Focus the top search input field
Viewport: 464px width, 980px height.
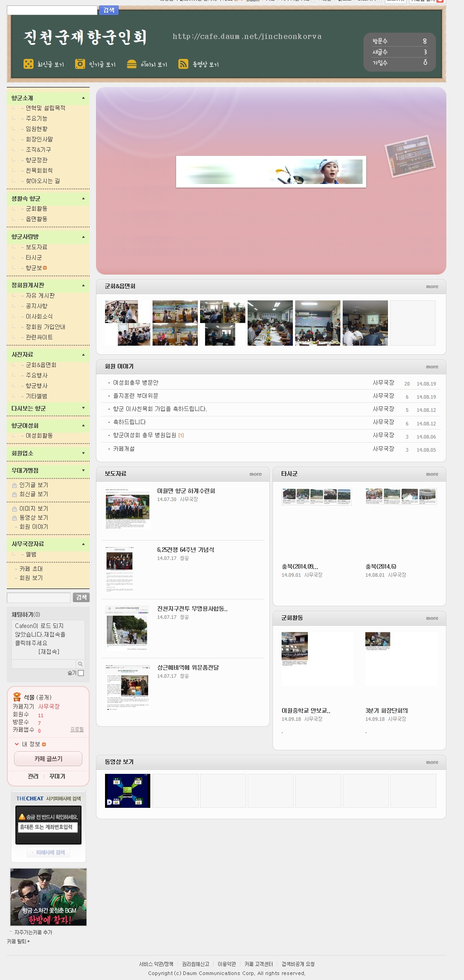(x=52, y=10)
